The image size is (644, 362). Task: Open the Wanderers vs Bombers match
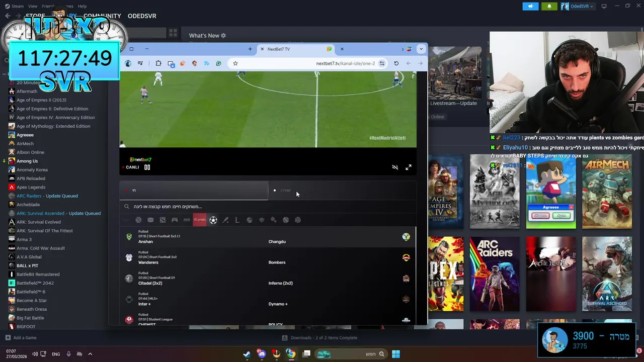[268, 257]
